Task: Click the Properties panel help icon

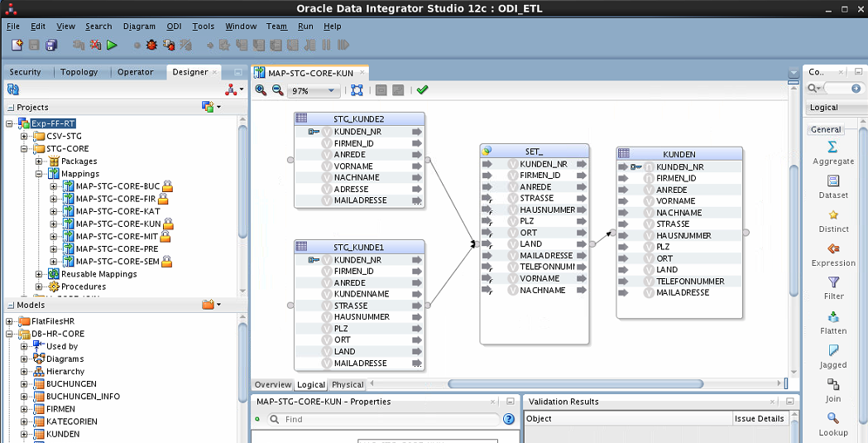Action: (x=509, y=419)
